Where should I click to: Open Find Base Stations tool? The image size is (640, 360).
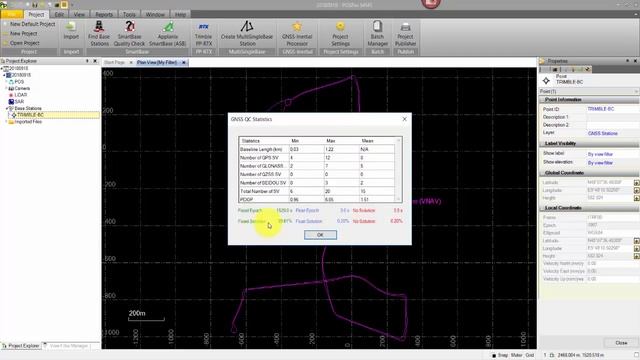point(99,33)
